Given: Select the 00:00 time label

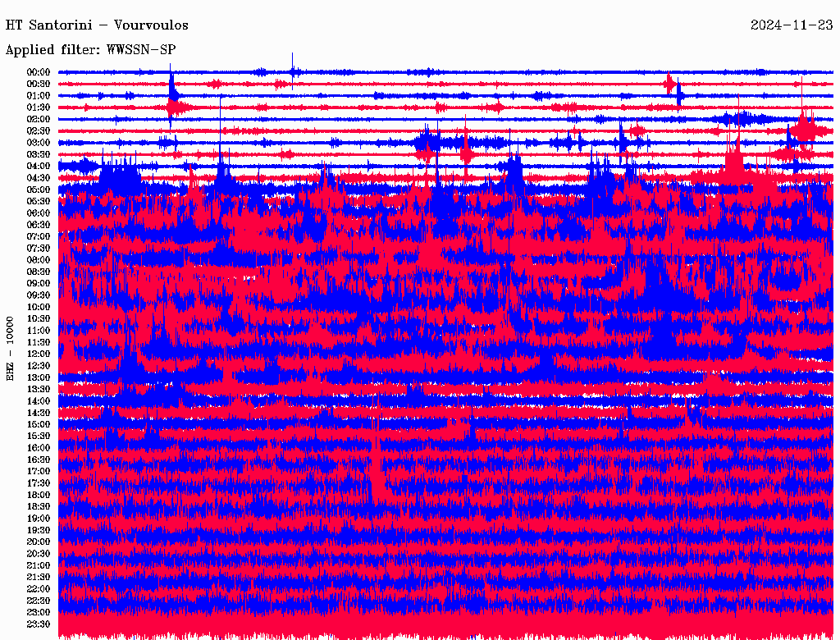Looking at the screenshot, I should pyautogui.click(x=39, y=72).
